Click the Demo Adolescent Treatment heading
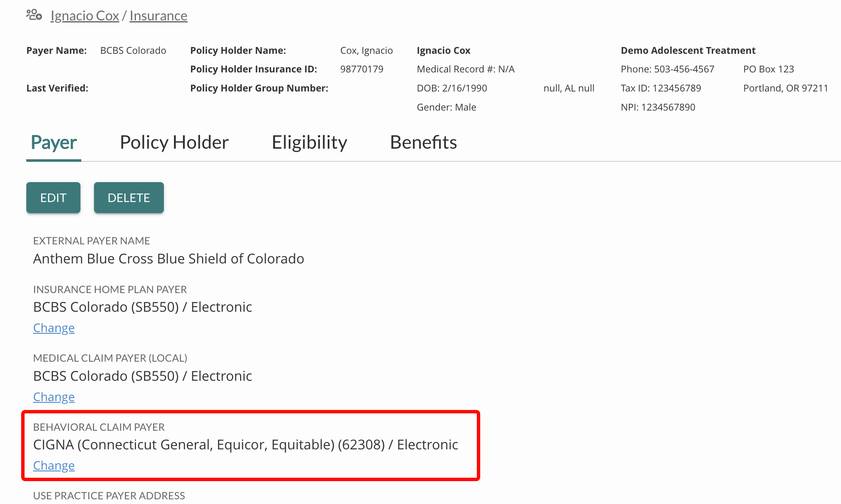This screenshot has height=504, width=841. tap(688, 51)
